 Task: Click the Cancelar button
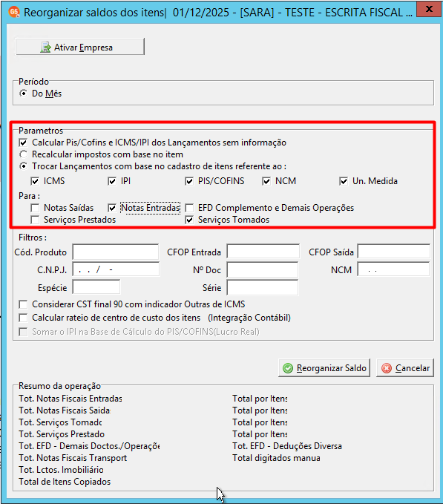(405, 368)
